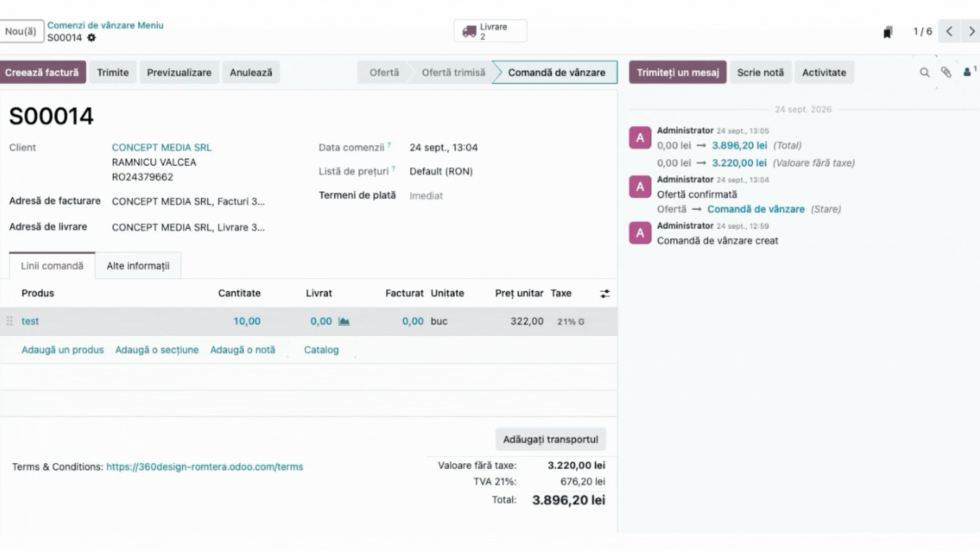Click the avatar beside Comandă de vânzare creat
The image size is (980, 551).
640,233
